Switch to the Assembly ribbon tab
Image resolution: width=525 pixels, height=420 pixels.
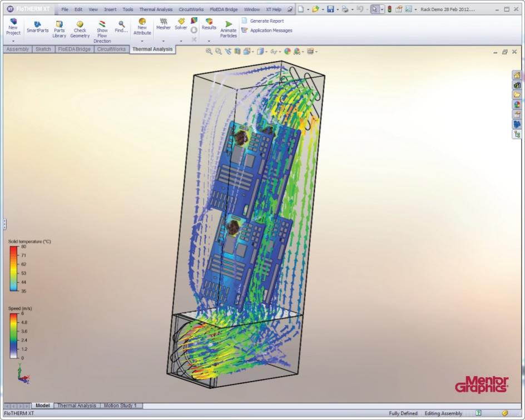click(x=18, y=50)
